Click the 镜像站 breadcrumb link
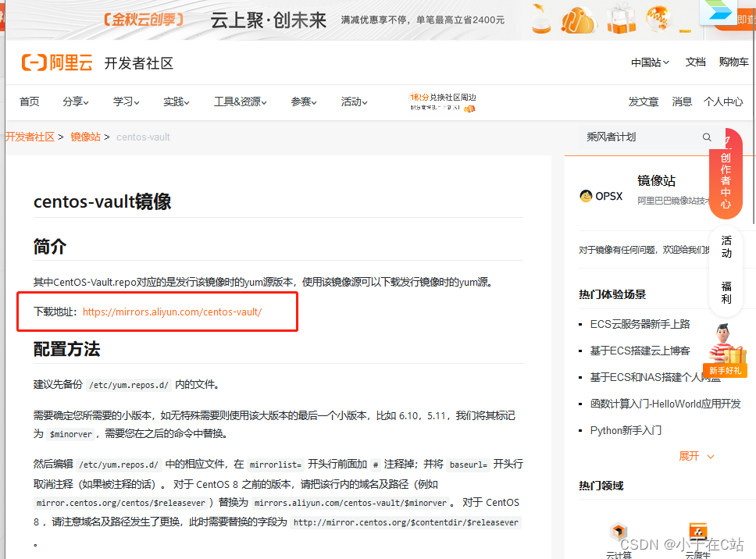 85,137
